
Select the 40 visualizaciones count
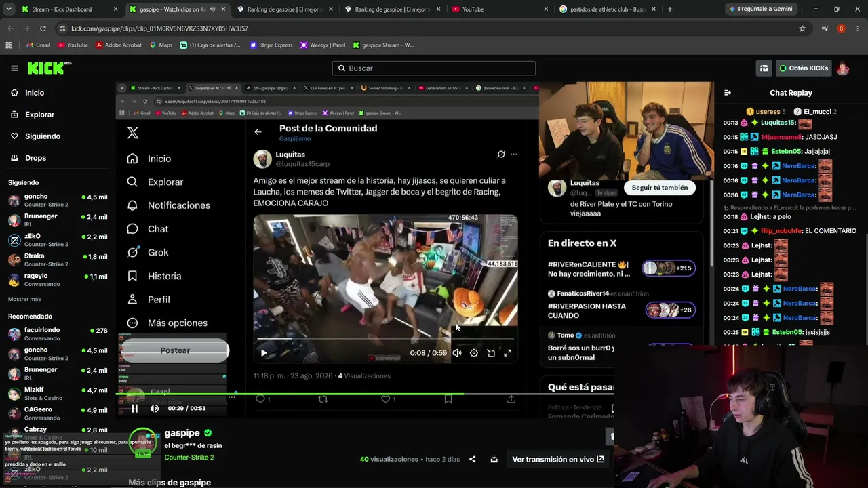tap(389, 459)
